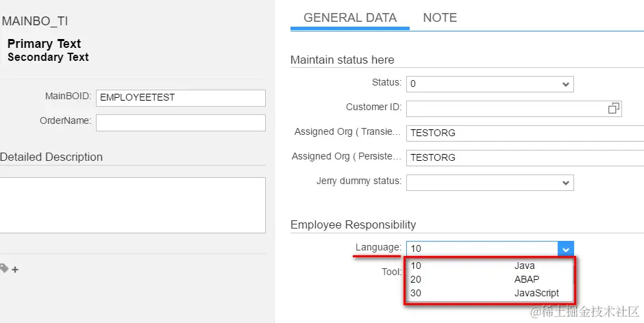Collapse the Language dropdown with its blue arrow
The width and height of the screenshot is (644, 323).
point(566,249)
